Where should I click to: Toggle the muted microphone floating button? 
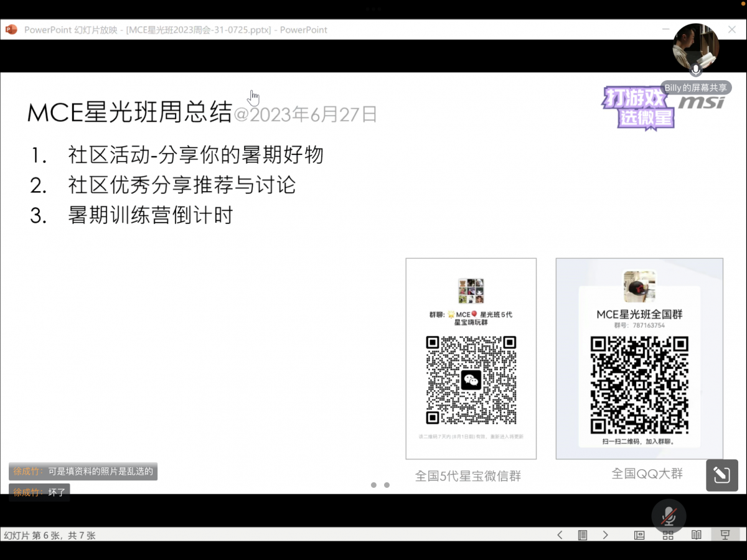click(x=669, y=516)
